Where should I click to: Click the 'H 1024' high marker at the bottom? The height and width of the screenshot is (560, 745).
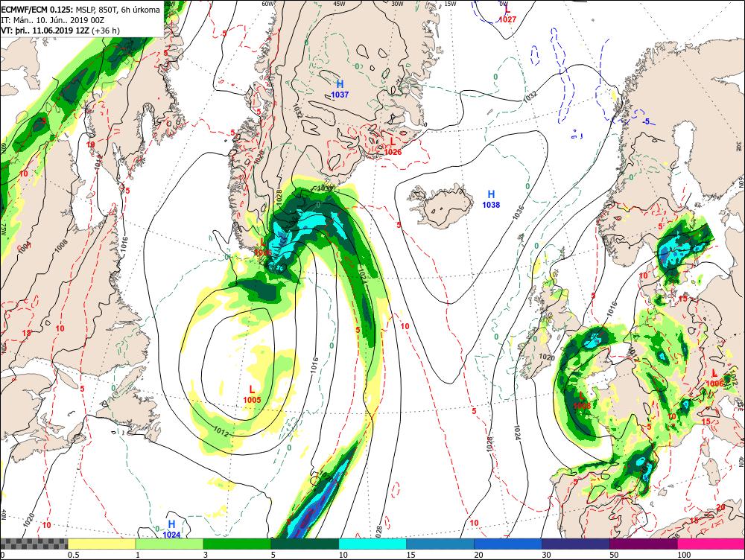click(171, 529)
